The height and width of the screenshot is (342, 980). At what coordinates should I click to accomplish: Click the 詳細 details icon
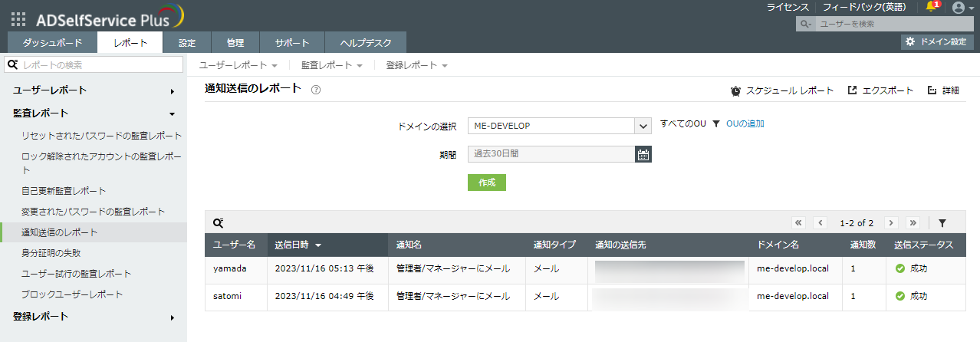click(x=932, y=90)
